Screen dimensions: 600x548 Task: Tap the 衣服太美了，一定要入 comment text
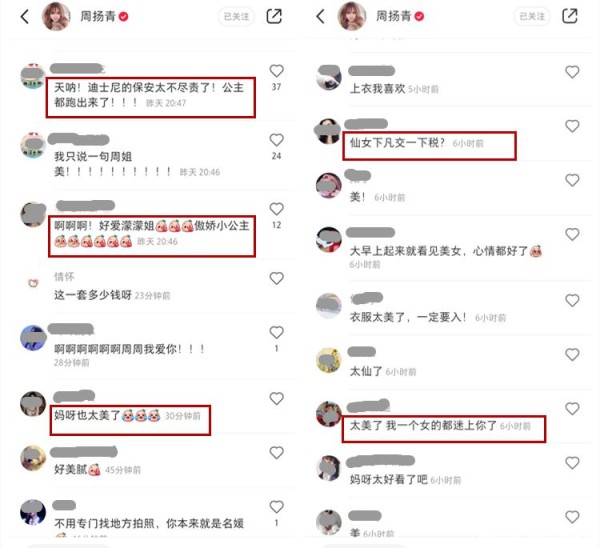pyautogui.click(x=408, y=317)
